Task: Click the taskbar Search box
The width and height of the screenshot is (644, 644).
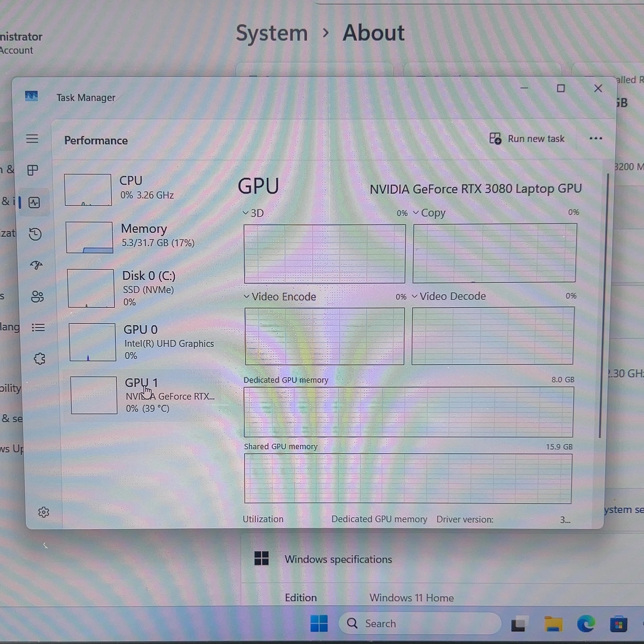Action: pyautogui.click(x=420, y=623)
